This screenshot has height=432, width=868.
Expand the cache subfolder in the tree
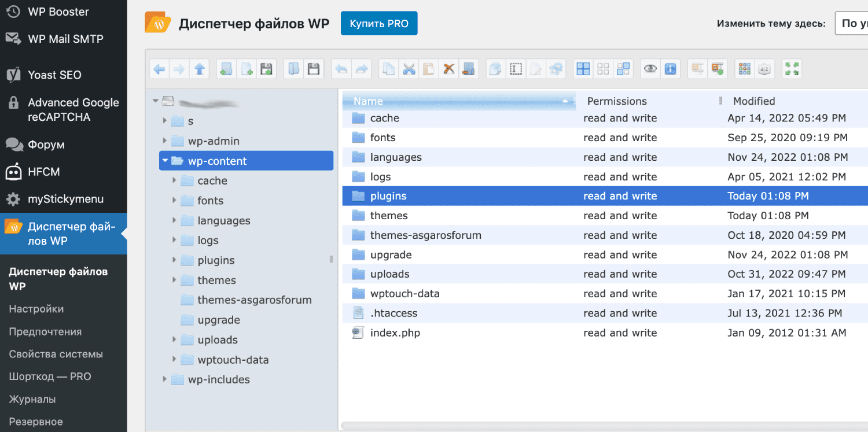click(x=174, y=180)
